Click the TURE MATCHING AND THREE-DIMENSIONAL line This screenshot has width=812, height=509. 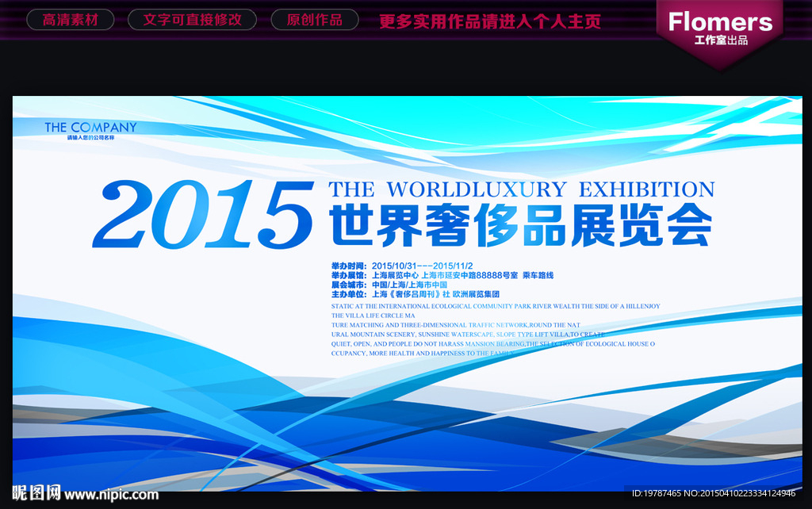456,325
